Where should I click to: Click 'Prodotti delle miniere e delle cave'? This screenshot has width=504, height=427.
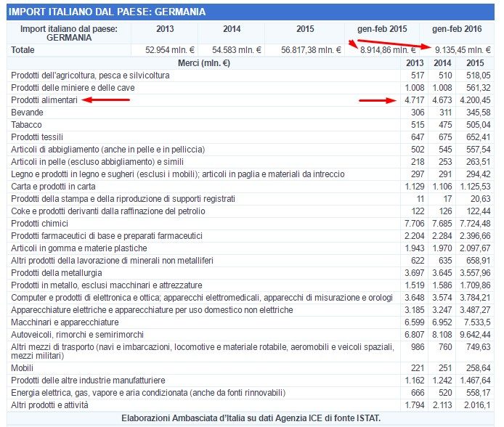tap(73, 88)
